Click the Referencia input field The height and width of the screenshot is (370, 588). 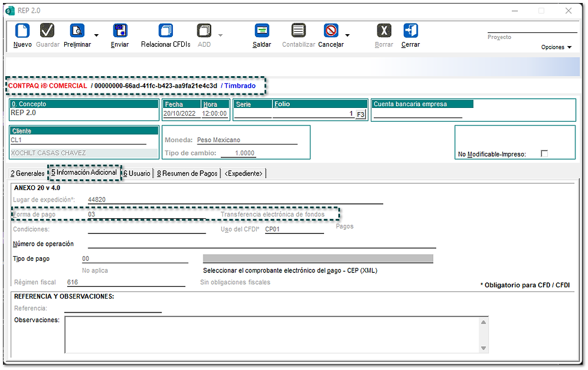point(113,308)
